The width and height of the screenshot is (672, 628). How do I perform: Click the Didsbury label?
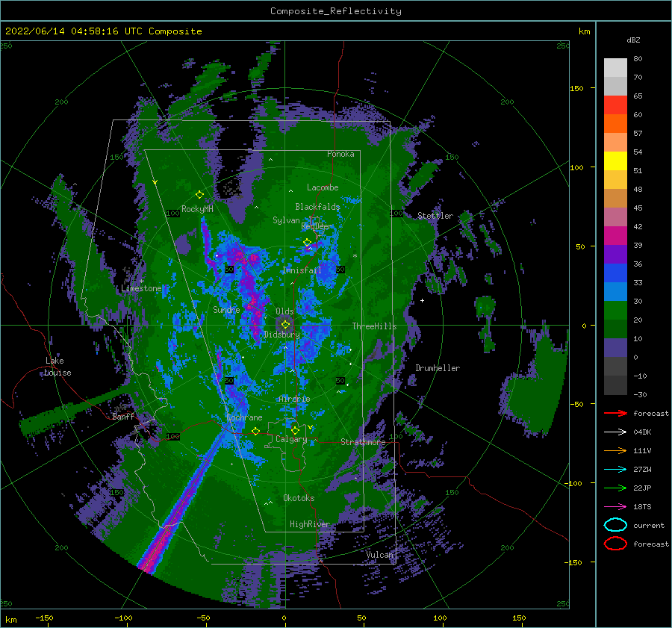pos(281,335)
